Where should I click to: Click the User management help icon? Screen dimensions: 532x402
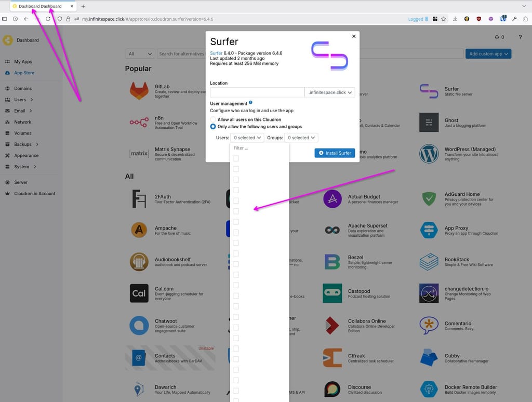point(250,103)
